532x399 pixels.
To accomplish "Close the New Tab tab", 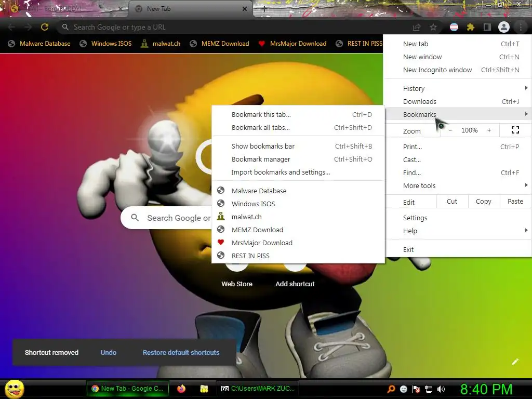I will pyautogui.click(x=245, y=9).
